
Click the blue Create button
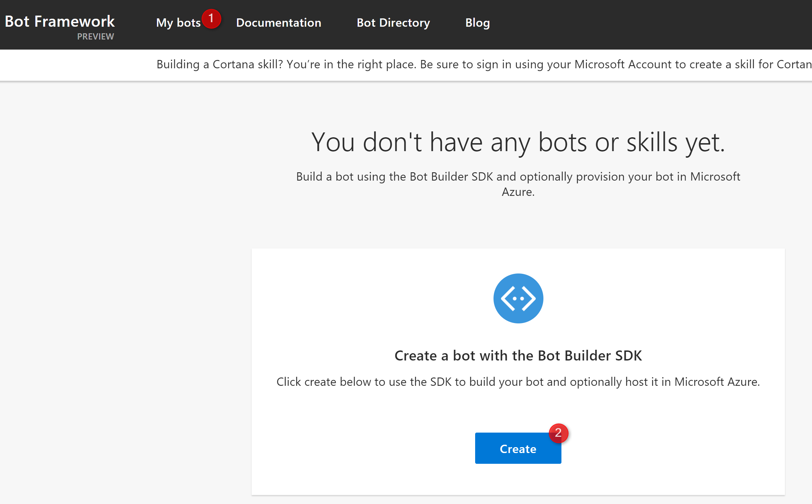pyautogui.click(x=518, y=448)
